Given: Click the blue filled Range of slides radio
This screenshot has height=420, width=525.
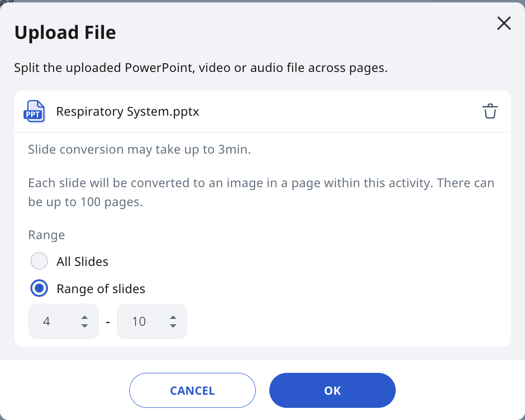Looking at the screenshot, I should [39, 288].
